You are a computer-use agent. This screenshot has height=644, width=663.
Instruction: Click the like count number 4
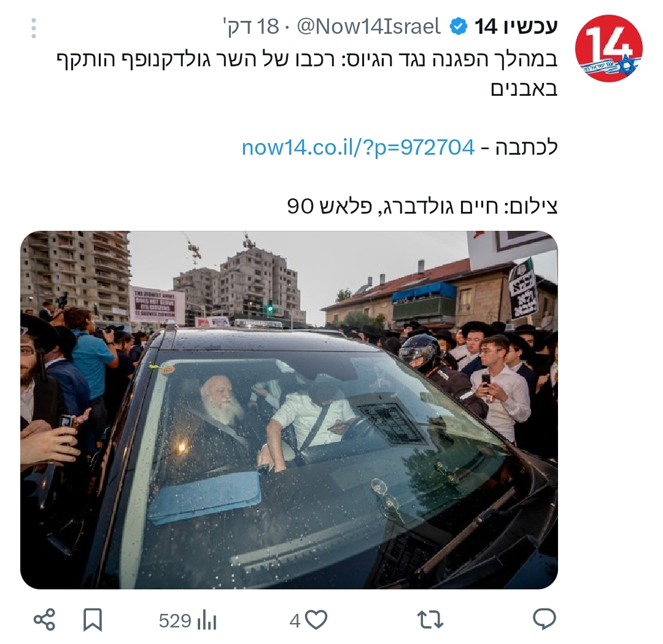tap(295, 621)
